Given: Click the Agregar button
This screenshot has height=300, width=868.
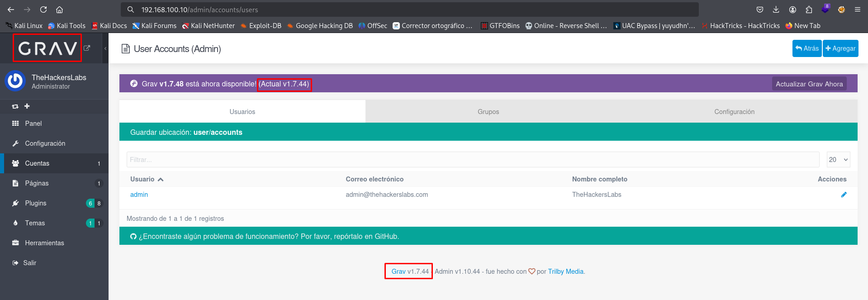Looking at the screenshot, I should tap(840, 48).
